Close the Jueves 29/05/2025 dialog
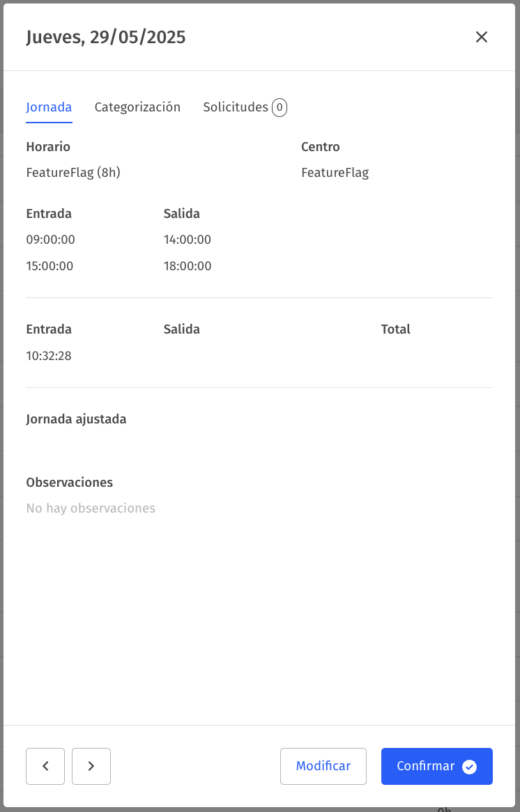520x812 pixels. tap(481, 37)
